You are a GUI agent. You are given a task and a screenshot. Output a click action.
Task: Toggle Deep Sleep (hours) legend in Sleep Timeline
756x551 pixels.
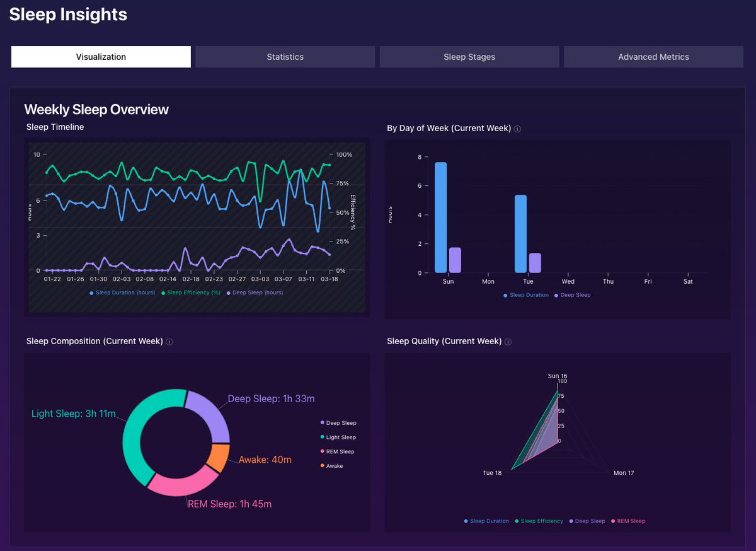pyautogui.click(x=255, y=293)
